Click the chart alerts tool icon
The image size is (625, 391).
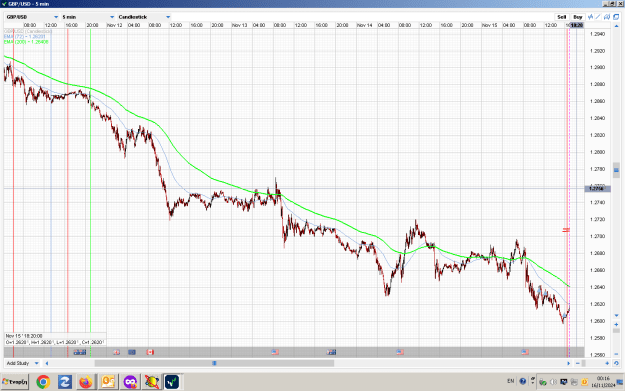pos(607,17)
